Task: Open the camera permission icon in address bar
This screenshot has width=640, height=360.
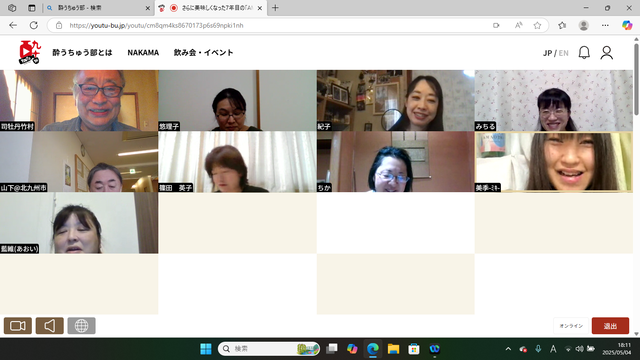Action: coord(496,25)
